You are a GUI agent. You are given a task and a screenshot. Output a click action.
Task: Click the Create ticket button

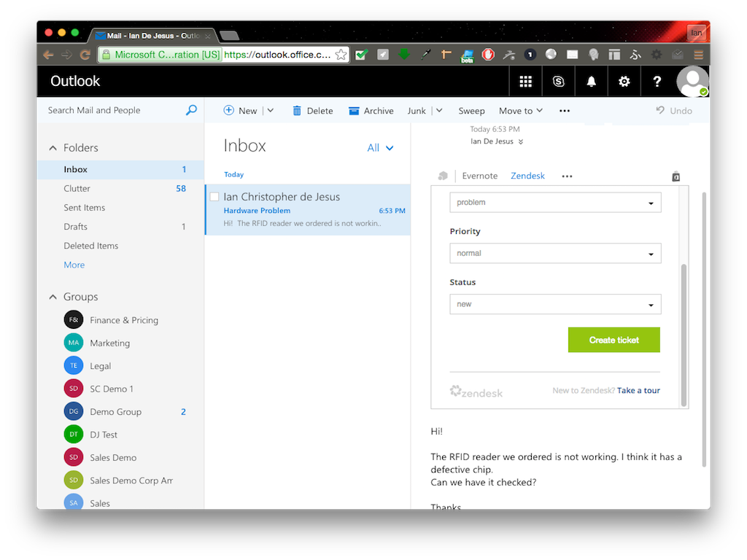[614, 340]
